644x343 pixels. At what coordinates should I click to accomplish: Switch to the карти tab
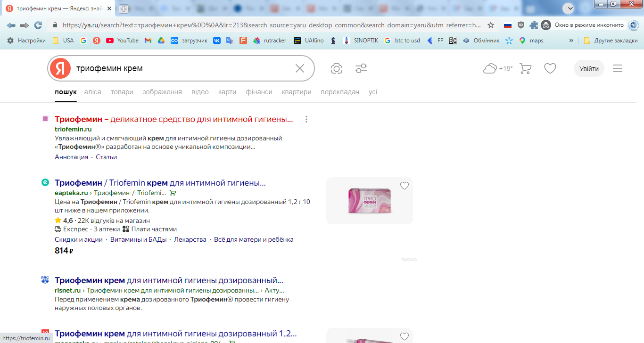click(x=227, y=92)
